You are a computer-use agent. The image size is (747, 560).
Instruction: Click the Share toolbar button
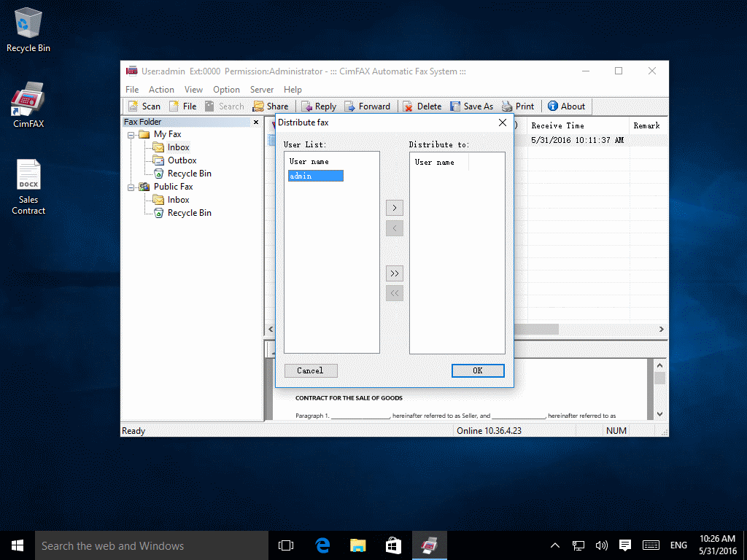tap(271, 106)
